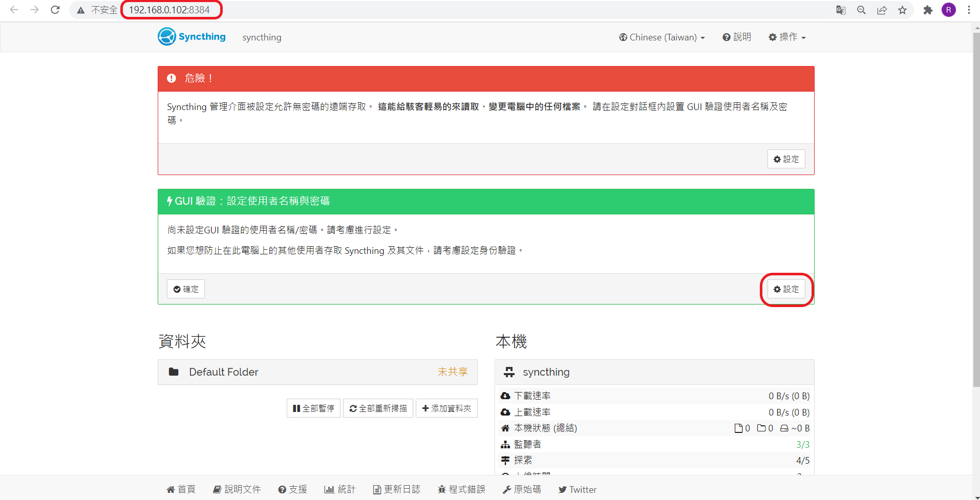Image resolution: width=980 pixels, height=500 pixels.
Task: Click the 首頁 footer link
Action: click(181, 489)
